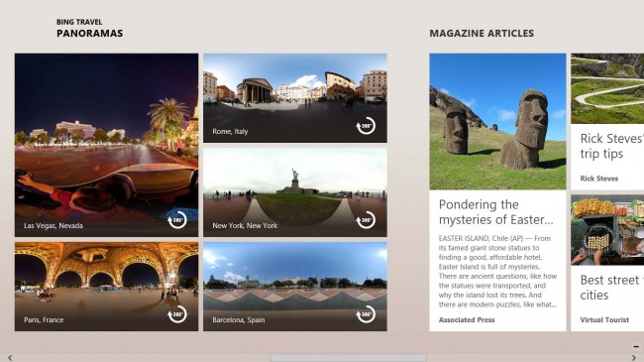Click the right scroll arrow at bottom
Screen dimensions: 644x362
point(634,358)
